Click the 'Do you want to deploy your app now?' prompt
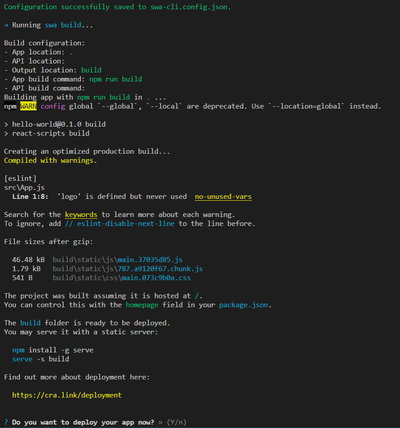Screen dimensions: 400x428 point(83,422)
